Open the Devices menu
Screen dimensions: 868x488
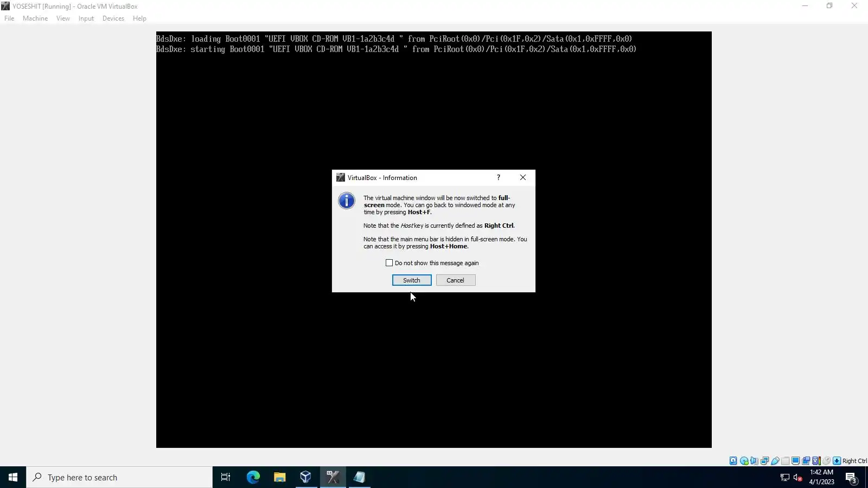click(113, 18)
